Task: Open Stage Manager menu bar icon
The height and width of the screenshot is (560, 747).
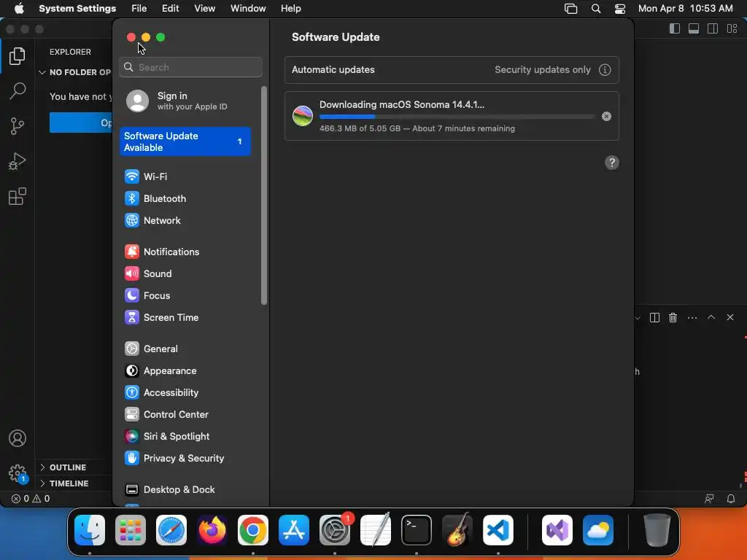Action: pyautogui.click(x=570, y=9)
